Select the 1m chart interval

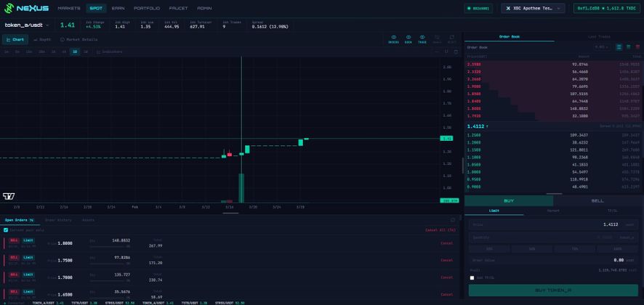point(7,52)
